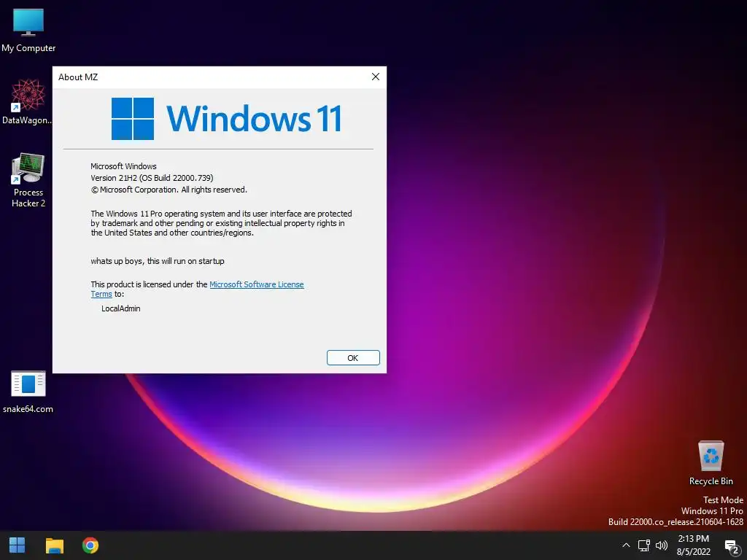
Task: Open File Explorer from the taskbar
Action: (x=54, y=545)
